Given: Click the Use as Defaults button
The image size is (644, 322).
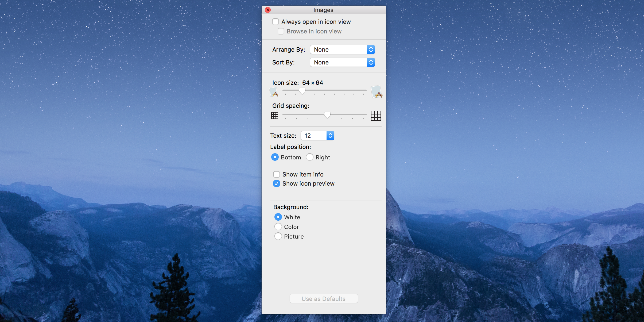Looking at the screenshot, I should coord(324,298).
